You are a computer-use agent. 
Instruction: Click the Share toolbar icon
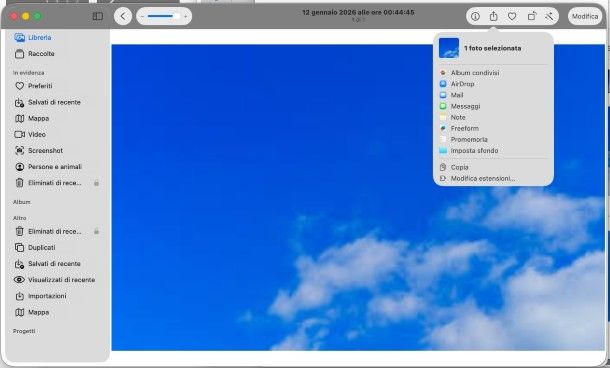tap(493, 16)
